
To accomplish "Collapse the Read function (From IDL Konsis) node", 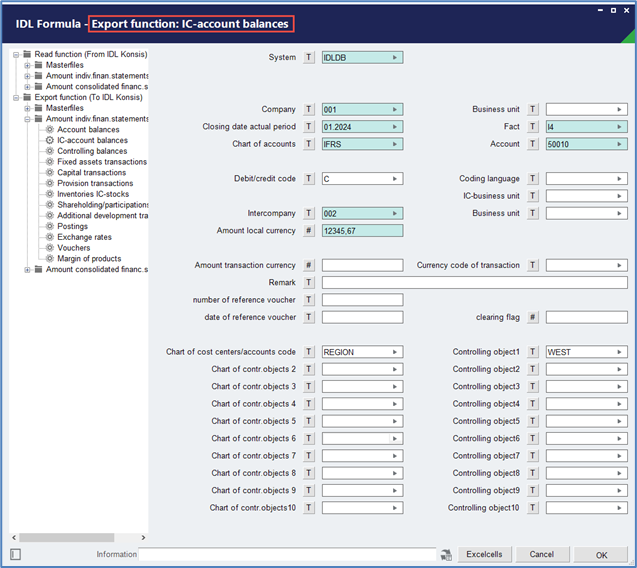I will [x=16, y=54].
